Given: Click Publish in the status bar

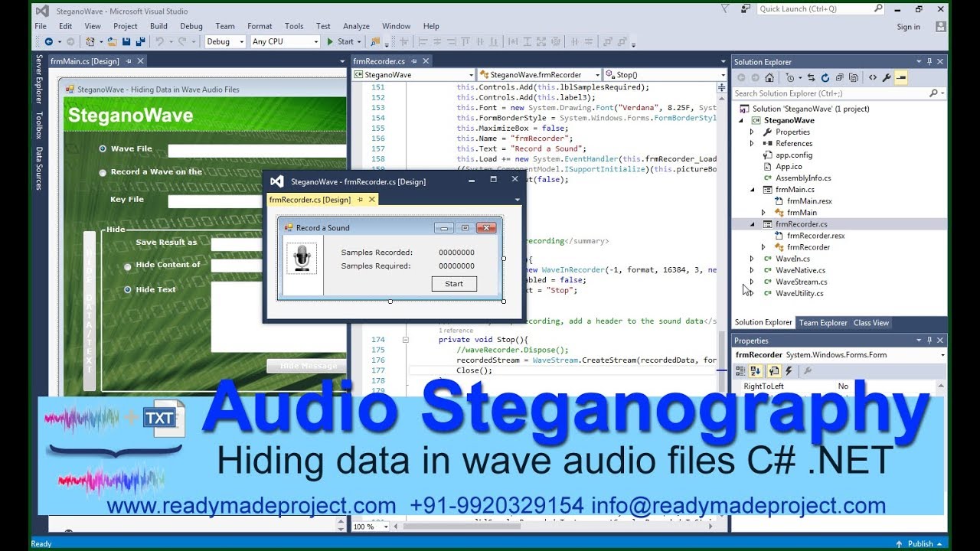Looking at the screenshot, I should pos(920,544).
